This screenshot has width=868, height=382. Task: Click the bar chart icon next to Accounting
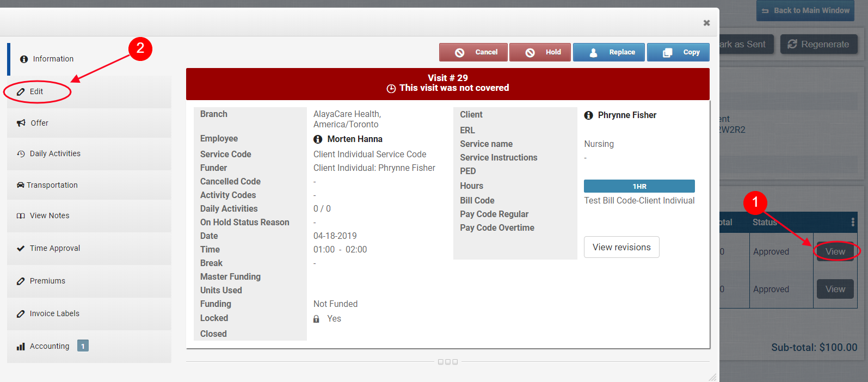click(21, 347)
